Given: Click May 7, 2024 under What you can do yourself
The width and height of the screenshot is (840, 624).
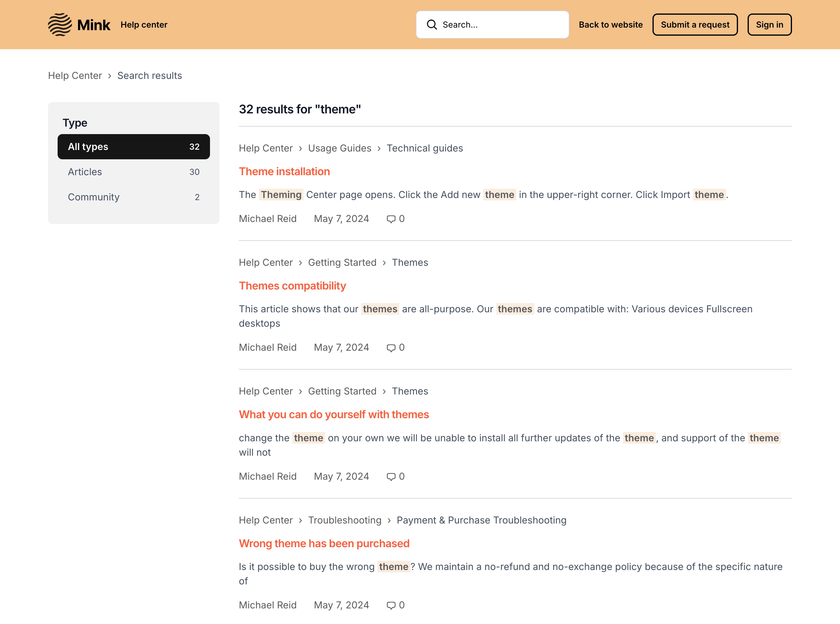Looking at the screenshot, I should pyautogui.click(x=341, y=476).
